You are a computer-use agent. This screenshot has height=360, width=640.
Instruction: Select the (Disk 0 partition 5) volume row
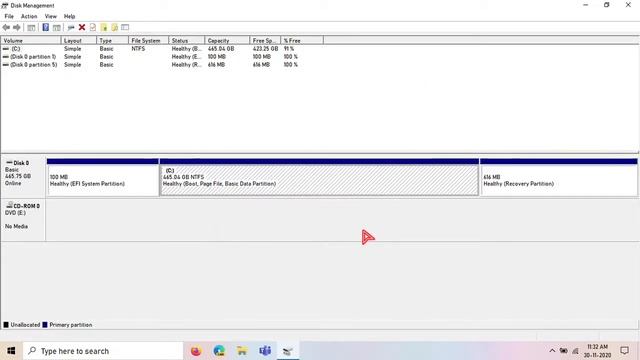(x=151, y=64)
